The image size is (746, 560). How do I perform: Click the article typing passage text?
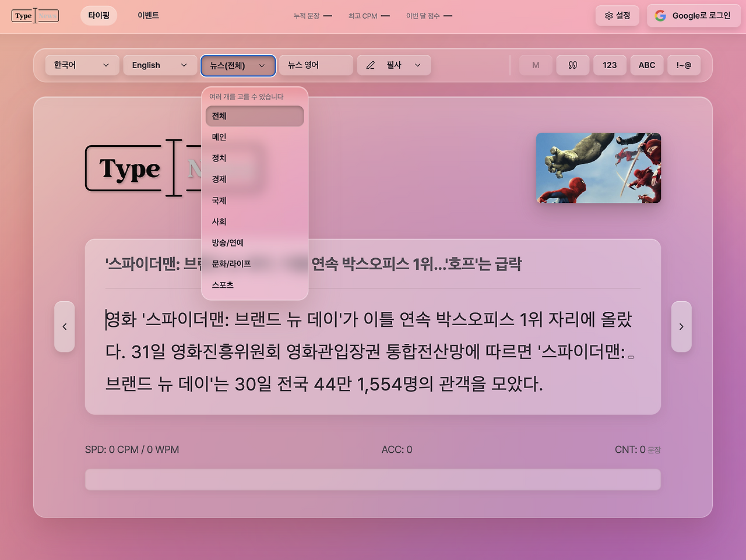[x=370, y=351]
